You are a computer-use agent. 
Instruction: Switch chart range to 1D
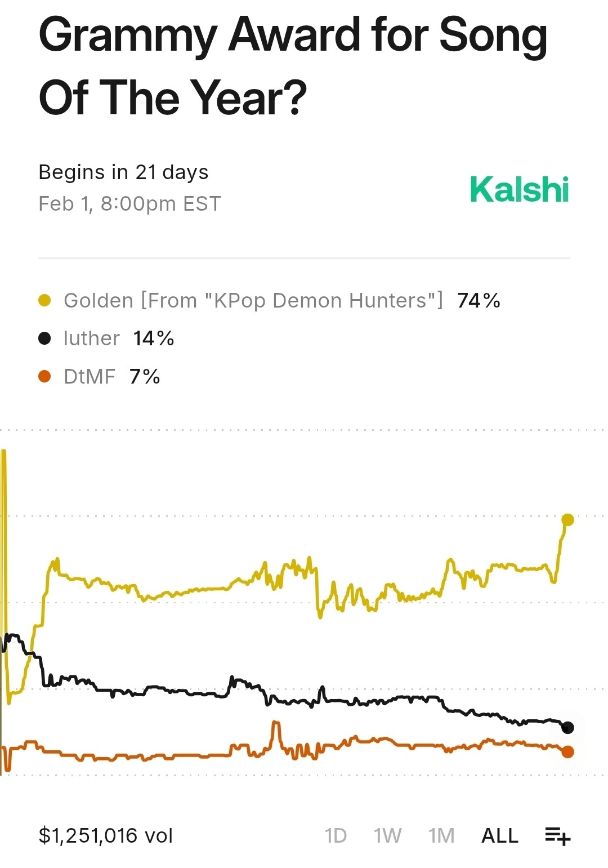tap(336, 835)
